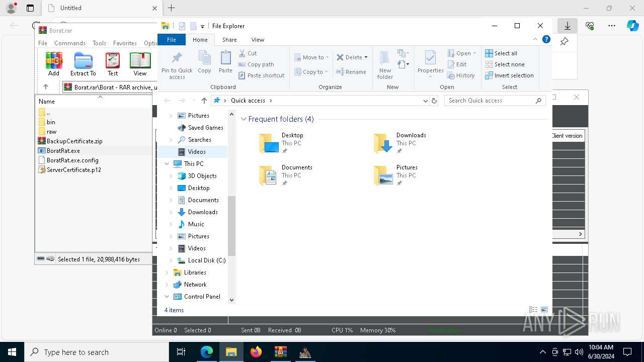Expand 3D Objects tree node

coord(171,176)
